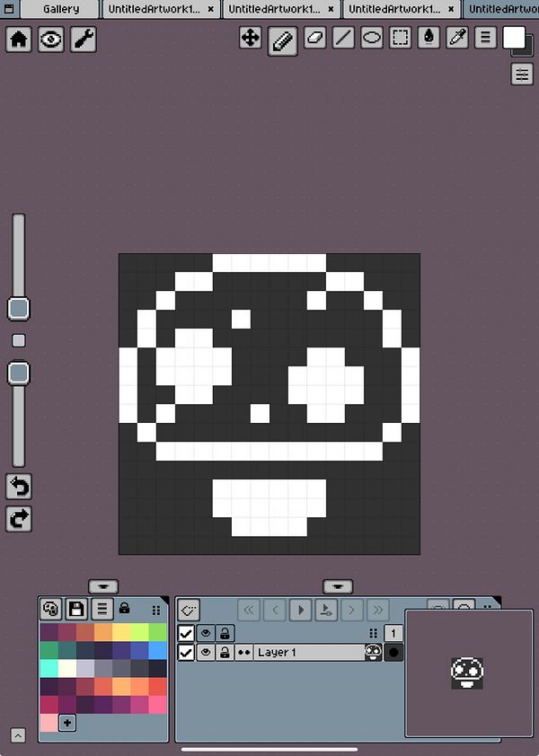Jump to the last frame

click(x=378, y=610)
